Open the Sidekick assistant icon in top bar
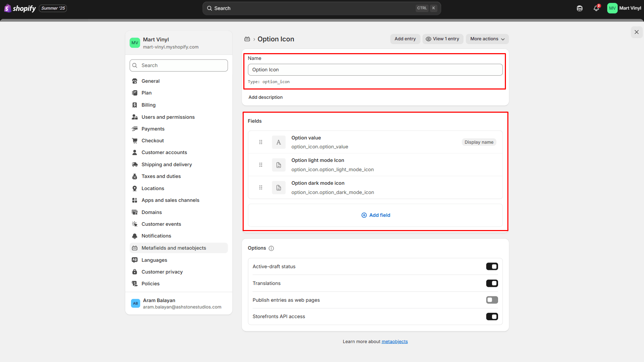The height and width of the screenshot is (362, 644). [579, 8]
